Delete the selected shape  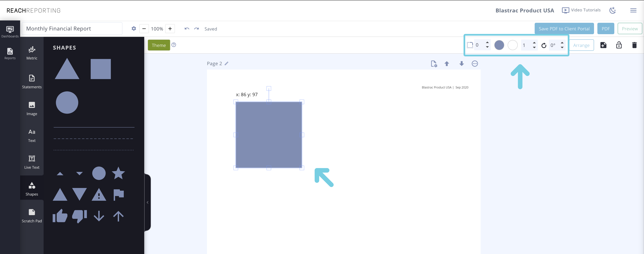[x=634, y=45]
